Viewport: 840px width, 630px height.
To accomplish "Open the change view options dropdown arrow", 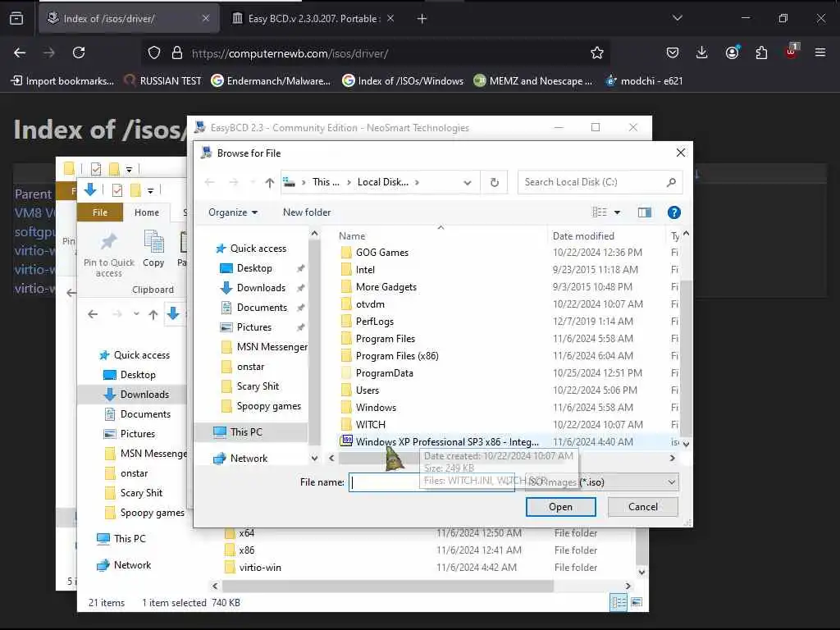I will 617,212.
